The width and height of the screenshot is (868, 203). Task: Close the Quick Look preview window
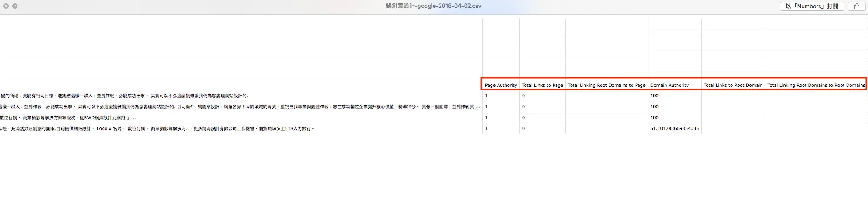(x=6, y=6)
